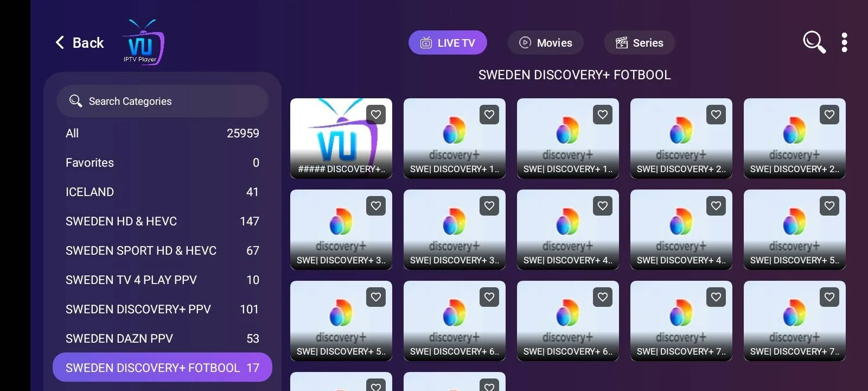Open the SWEDEN DAZN PPV category

tap(162, 338)
